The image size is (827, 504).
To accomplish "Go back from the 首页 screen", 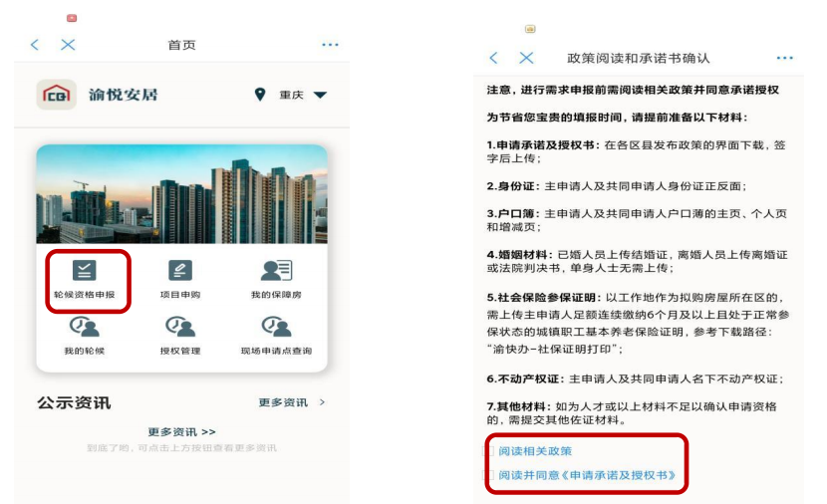I will tap(35, 45).
